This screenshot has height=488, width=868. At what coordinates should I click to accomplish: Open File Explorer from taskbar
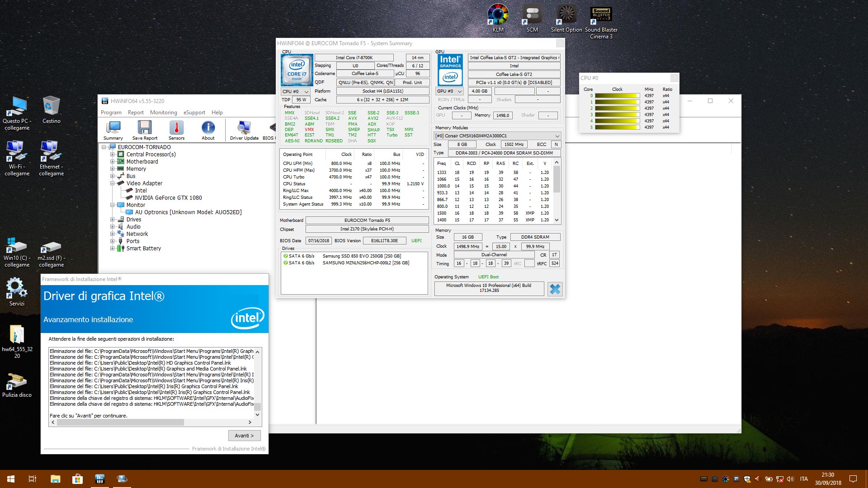click(x=55, y=479)
